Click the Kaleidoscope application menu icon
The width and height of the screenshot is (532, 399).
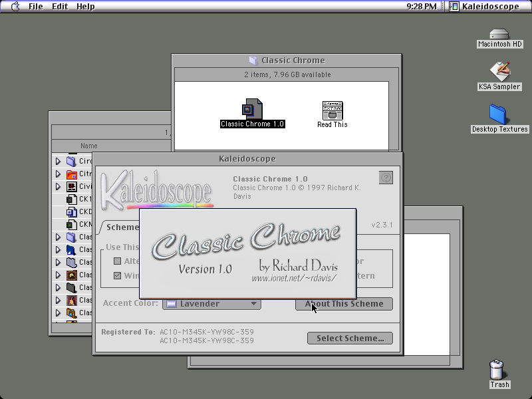coord(454,7)
